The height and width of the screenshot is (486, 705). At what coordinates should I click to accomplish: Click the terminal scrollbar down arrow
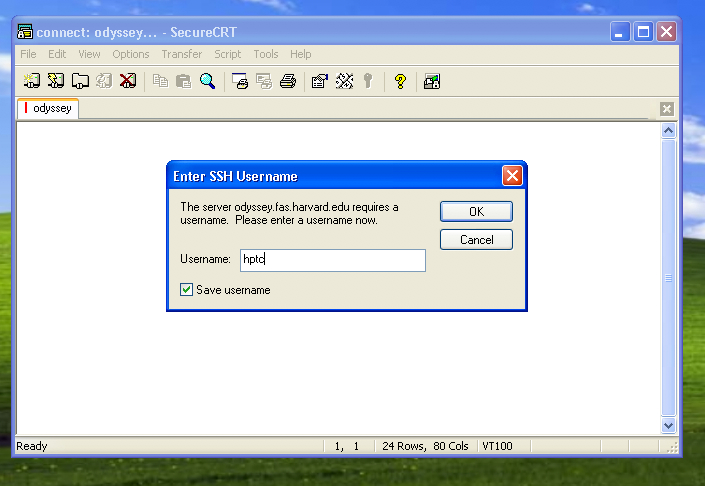click(x=669, y=425)
